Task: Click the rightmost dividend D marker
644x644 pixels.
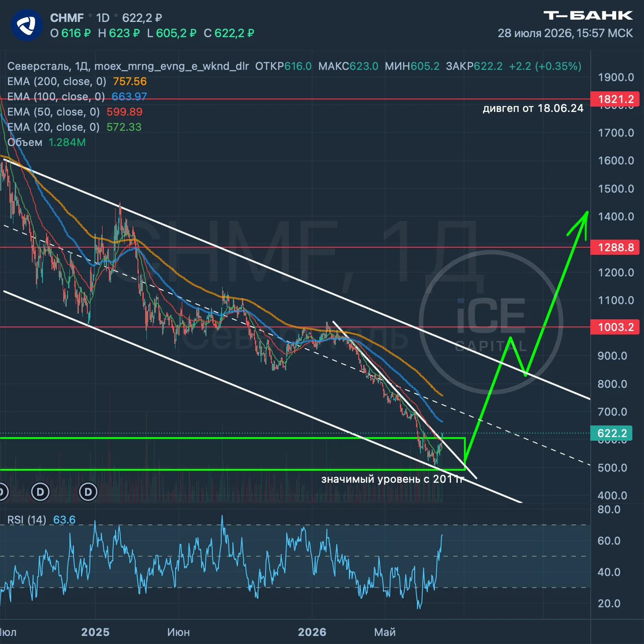Action: point(88,492)
